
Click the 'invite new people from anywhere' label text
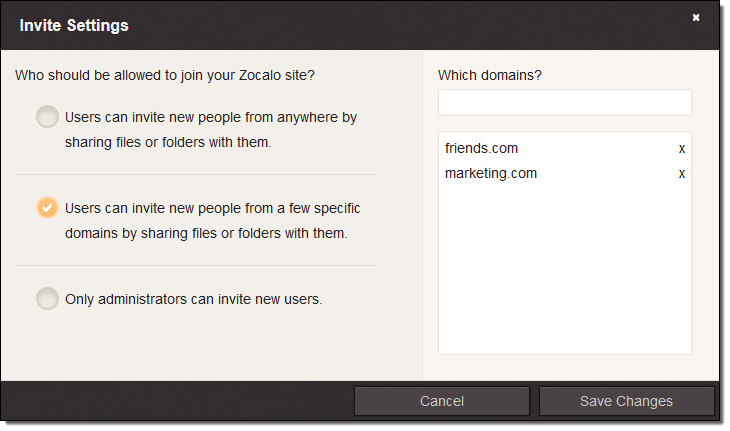(210, 117)
